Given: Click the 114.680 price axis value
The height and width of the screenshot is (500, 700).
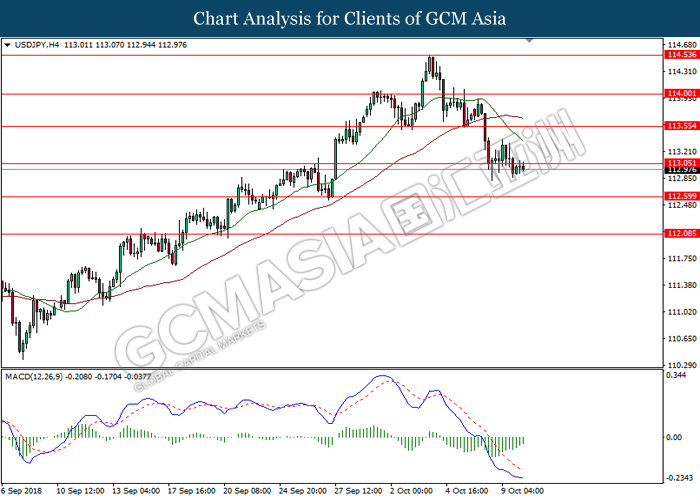Looking at the screenshot, I should [x=682, y=45].
